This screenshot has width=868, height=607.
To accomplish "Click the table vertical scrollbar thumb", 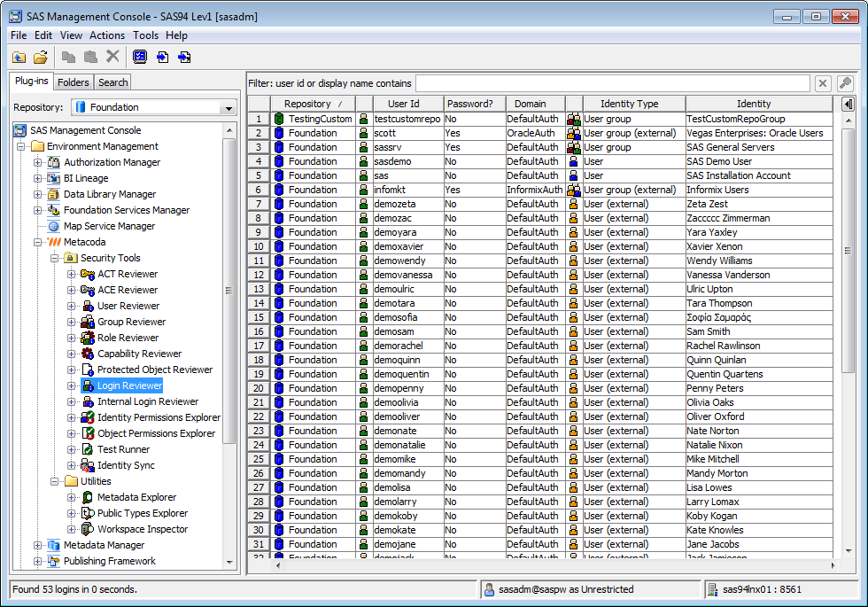I will [848, 250].
